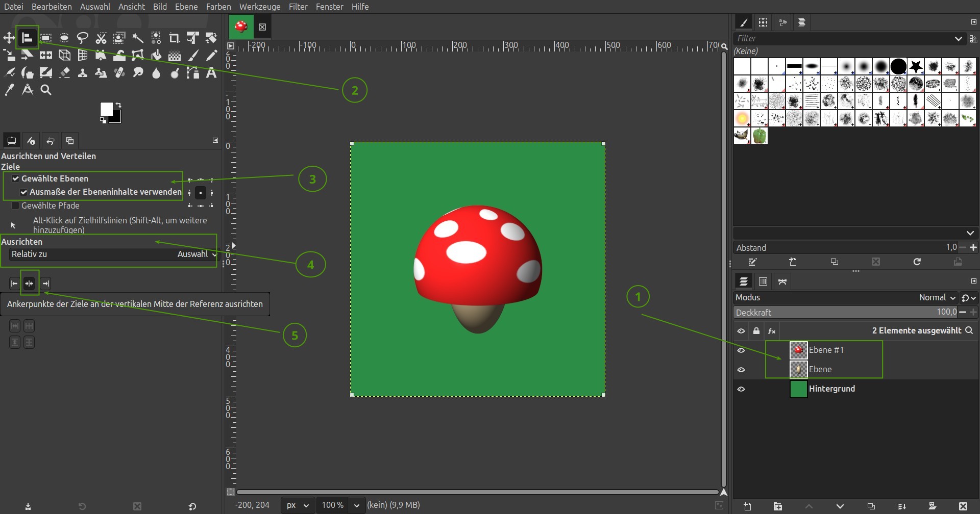
Task: Select the Rectangle Select tool
Action: click(x=46, y=38)
